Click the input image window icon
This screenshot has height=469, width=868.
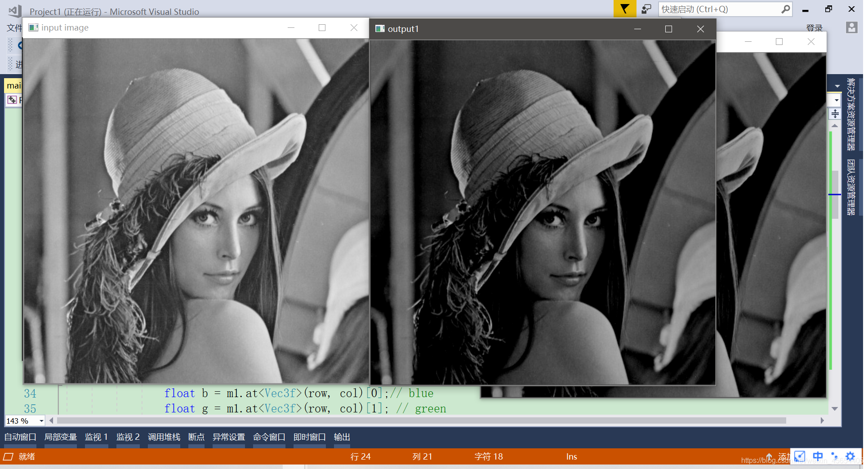pyautogui.click(x=33, y=27)
